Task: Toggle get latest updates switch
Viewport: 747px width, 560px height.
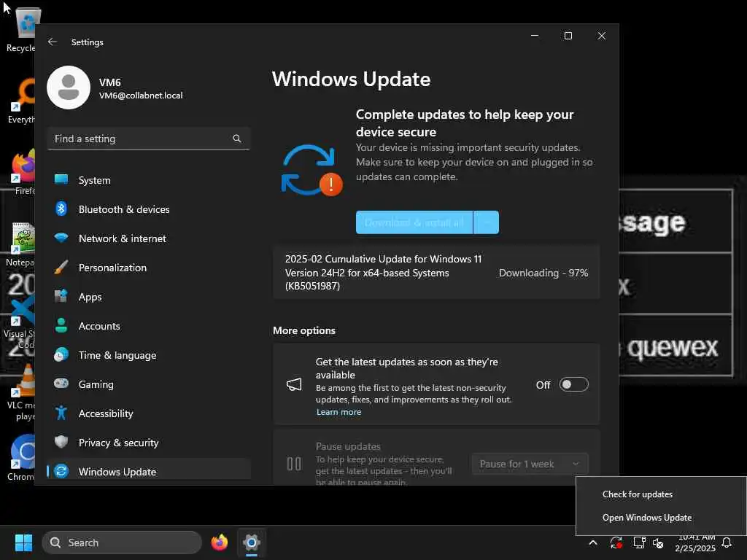Action: (x=573, y=385)
